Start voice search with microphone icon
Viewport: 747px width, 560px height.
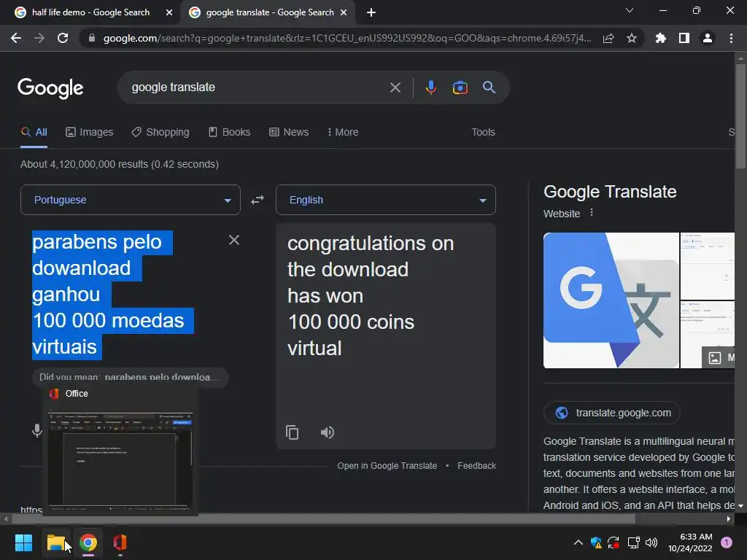(x=430, y=87)
